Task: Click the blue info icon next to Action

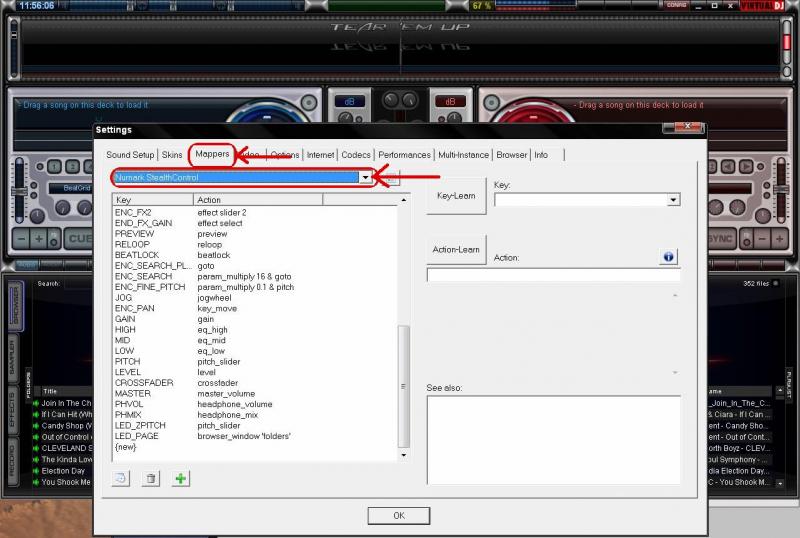Action: click(x=669, y=257)
